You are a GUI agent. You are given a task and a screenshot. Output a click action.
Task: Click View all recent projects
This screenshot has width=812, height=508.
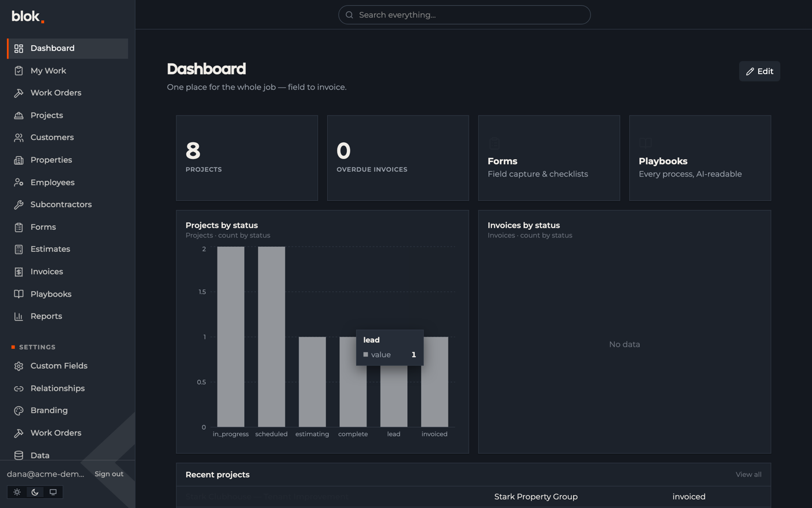coord(748,475)
